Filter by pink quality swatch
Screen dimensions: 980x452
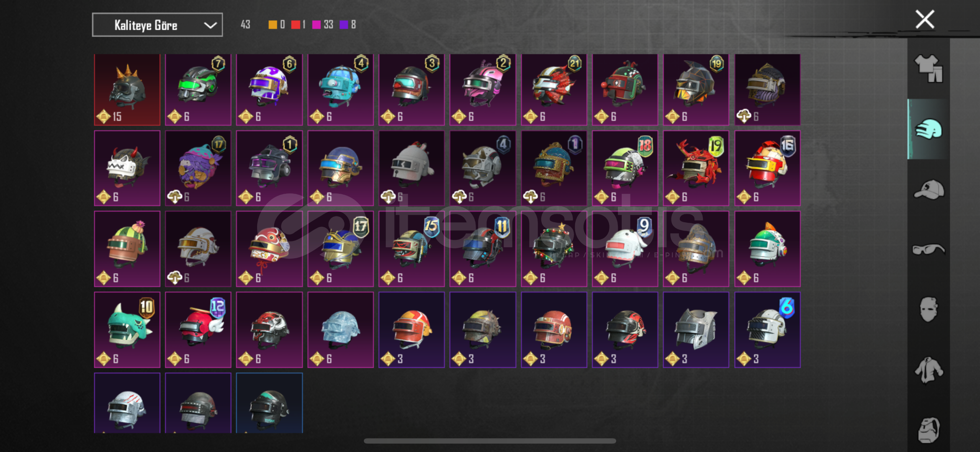click(316, 25)
